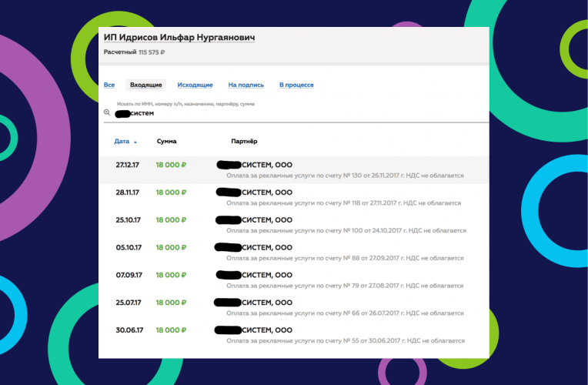Viewport: 588px width, 385px height.
Task: Select the Входящие tab
Action: [146, 85]
